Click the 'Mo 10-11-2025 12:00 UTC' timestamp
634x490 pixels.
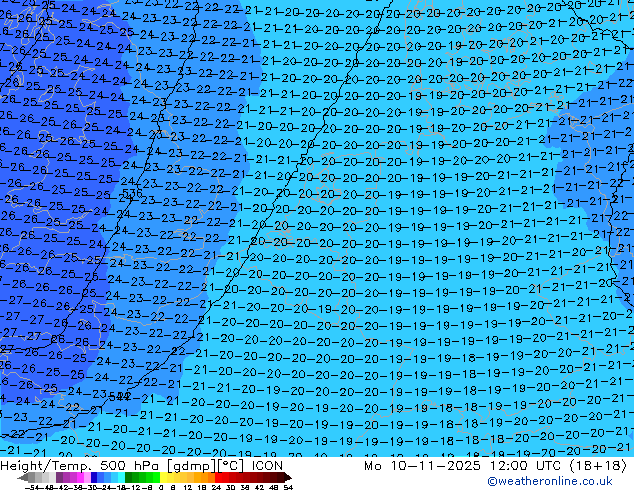(464, 466)
